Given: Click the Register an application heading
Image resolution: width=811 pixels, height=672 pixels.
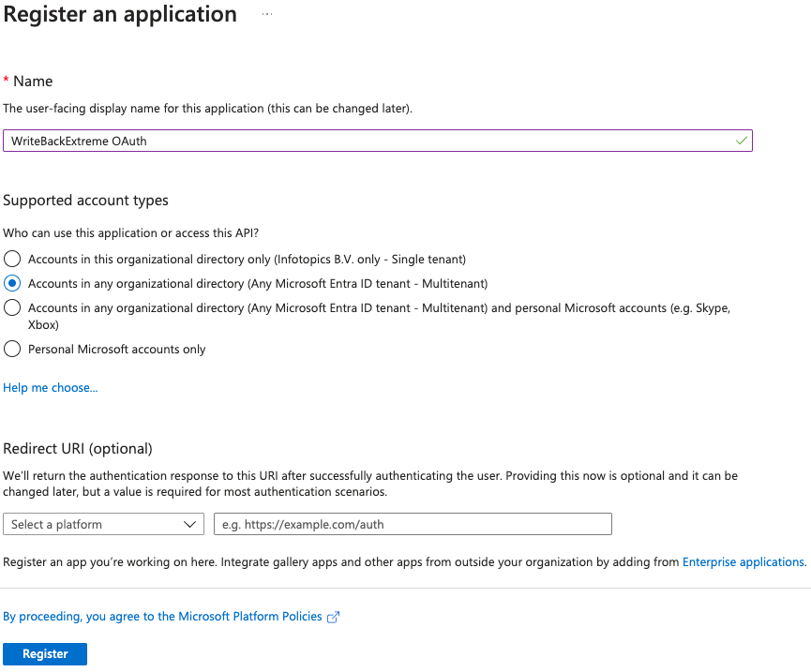Looking at the screenshot, I should (x=120, y=15).
